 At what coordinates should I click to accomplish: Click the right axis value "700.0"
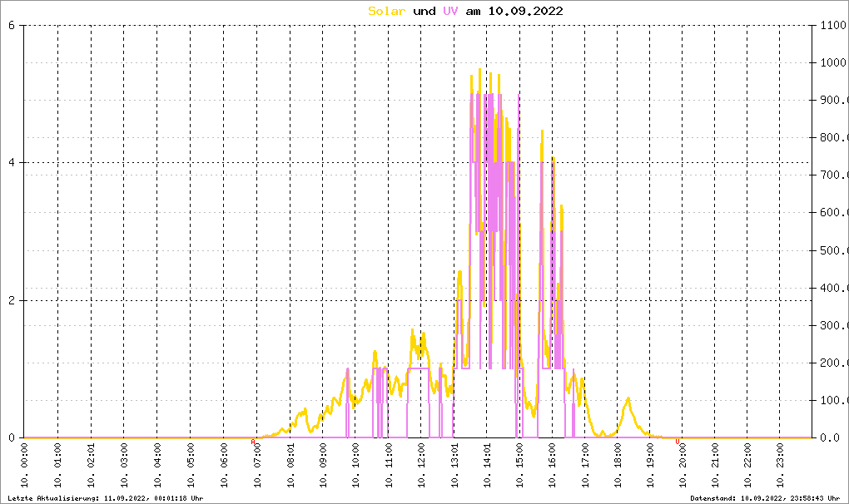pos(834,175)
